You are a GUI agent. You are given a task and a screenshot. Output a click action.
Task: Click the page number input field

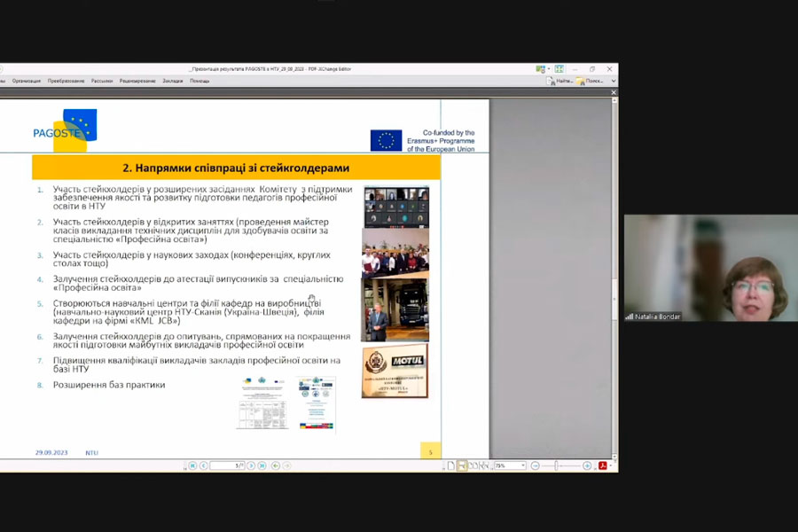coord(228,465)
